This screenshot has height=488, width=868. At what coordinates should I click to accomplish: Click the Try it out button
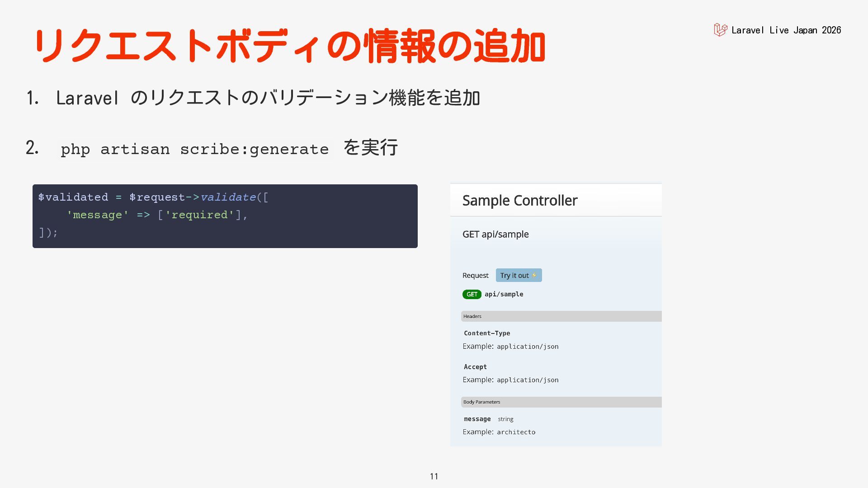(519, 275)
